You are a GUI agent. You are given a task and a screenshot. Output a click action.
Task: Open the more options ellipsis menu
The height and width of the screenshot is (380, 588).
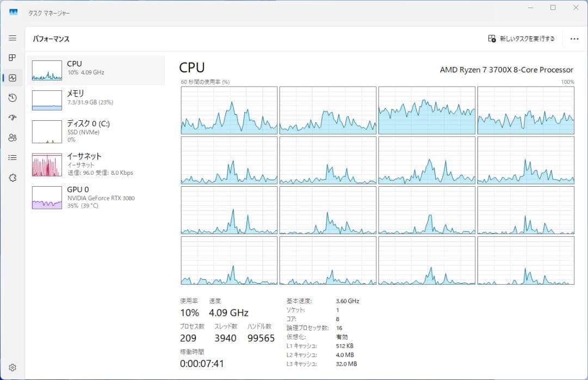point(574,39)
